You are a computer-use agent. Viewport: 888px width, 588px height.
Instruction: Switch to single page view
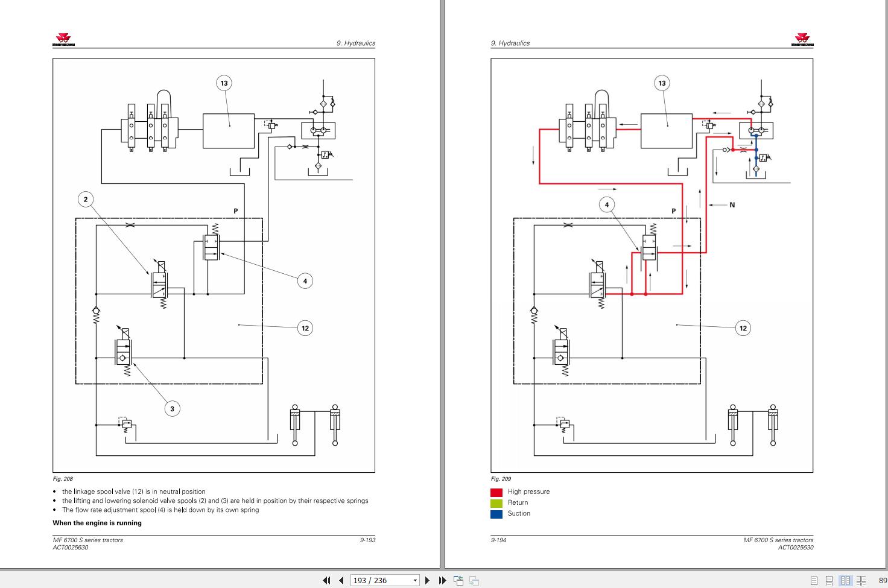[x=814, y=580]
